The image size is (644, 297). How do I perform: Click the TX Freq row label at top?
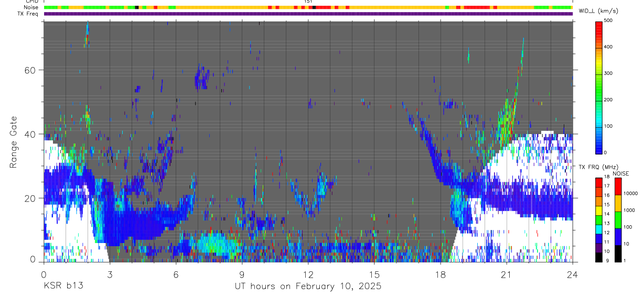pyautogui.click(x=28, y=14)
